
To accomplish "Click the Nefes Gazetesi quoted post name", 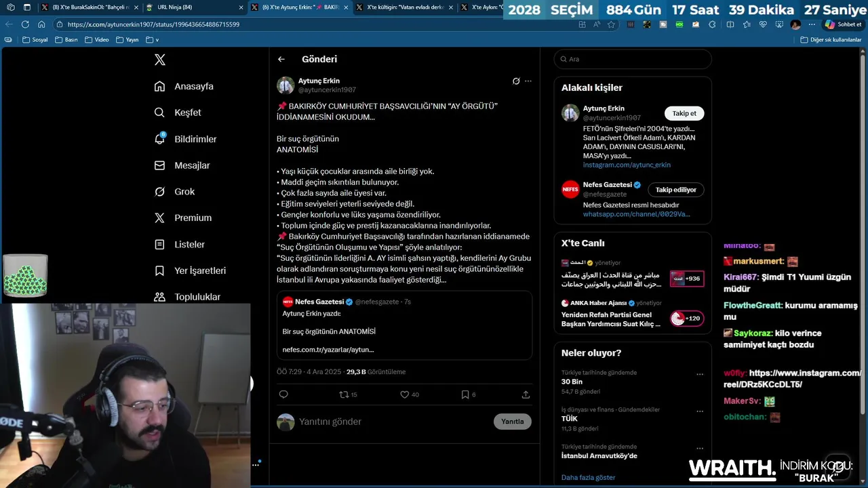I will click(x=319, y=302).
